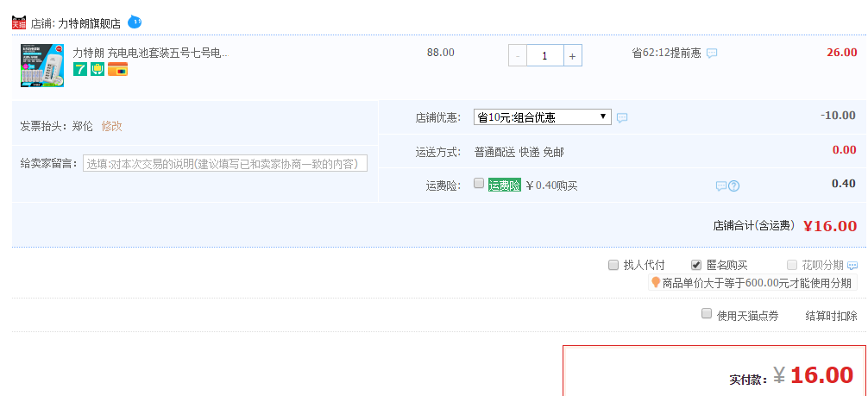The height and width of the screenshot is (396, 868).
Task: Click the Tmall logo icon
Action: click(x=19, y=22)
